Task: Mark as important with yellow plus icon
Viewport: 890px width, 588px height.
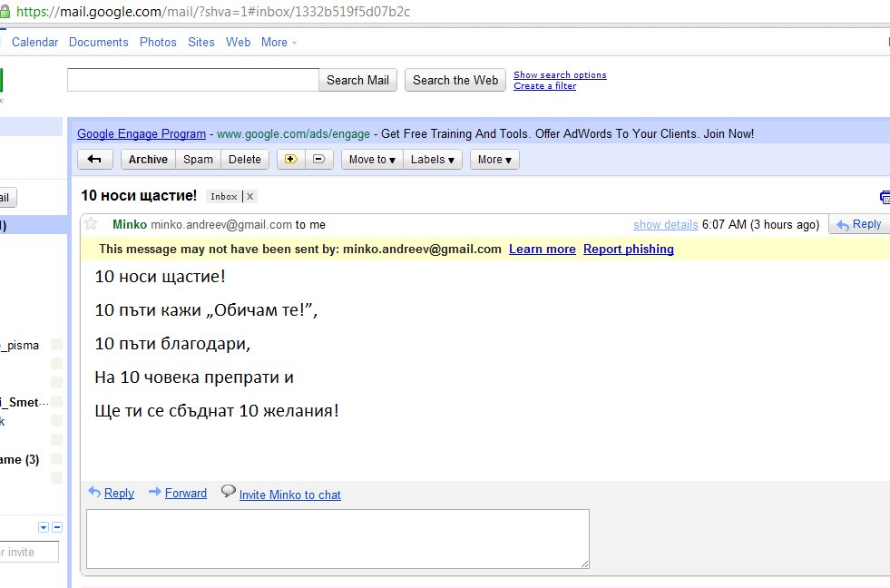Action: tap(290, 160)
